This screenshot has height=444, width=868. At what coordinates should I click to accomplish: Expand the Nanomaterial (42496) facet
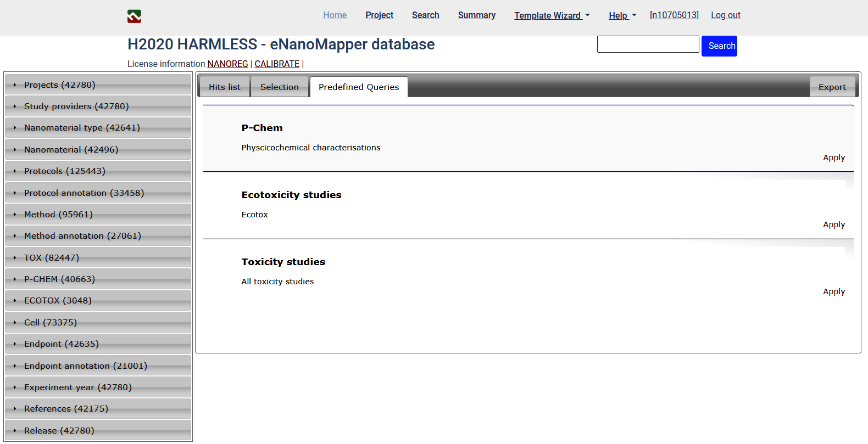click(98, 150)
